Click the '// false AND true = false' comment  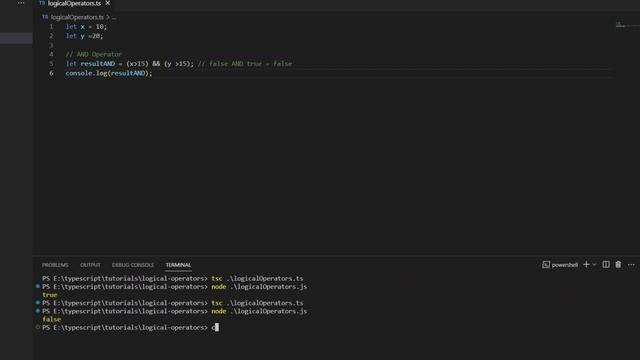[x=245, y=64]
